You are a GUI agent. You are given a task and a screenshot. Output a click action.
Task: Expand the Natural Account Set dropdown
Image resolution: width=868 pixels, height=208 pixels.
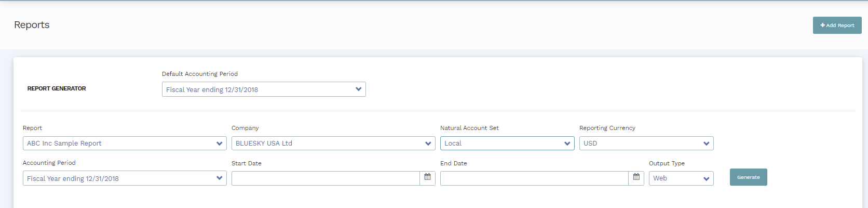(507, 144)
